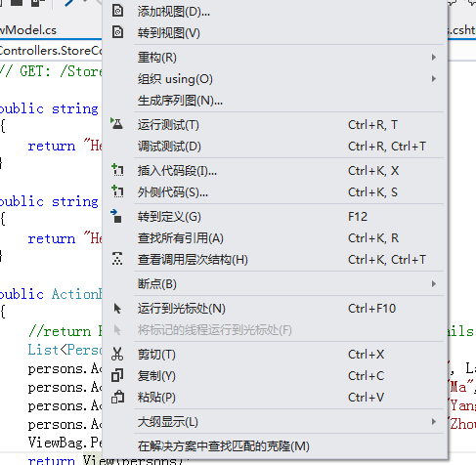This screenshot has width=476, height=465.
Task: Click the 查看调用层次结构 hierarchy icon
Action: click(117, 259)
